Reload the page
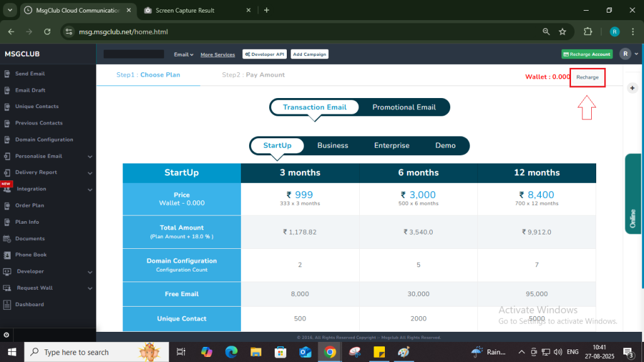This screenshot has width=644, height=362. click(x=47, y=31)
